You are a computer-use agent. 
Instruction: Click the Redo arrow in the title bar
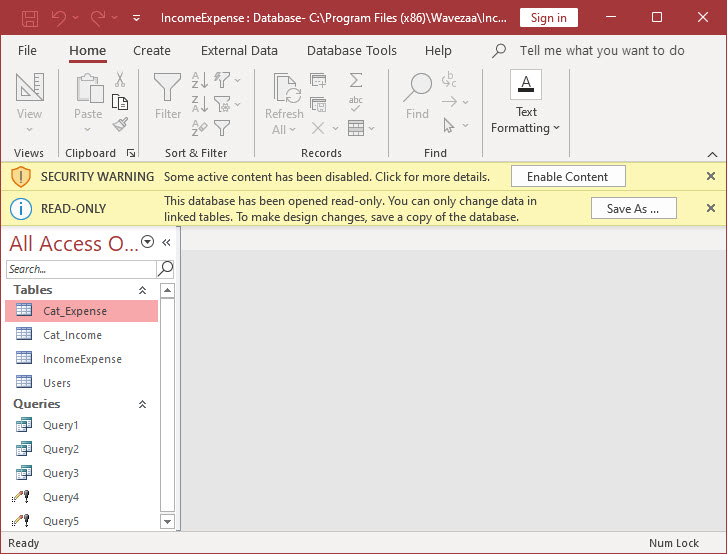click(x=98, y=18)
